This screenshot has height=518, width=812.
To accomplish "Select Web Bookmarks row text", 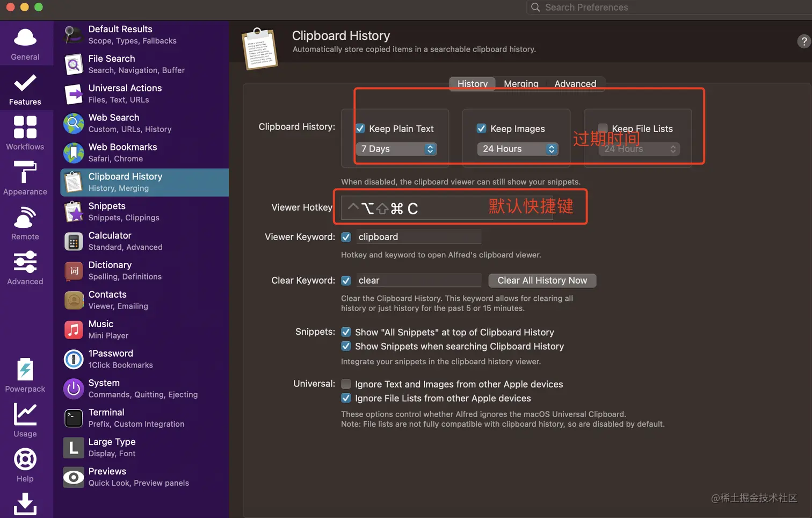I will (x=123, y=153).
